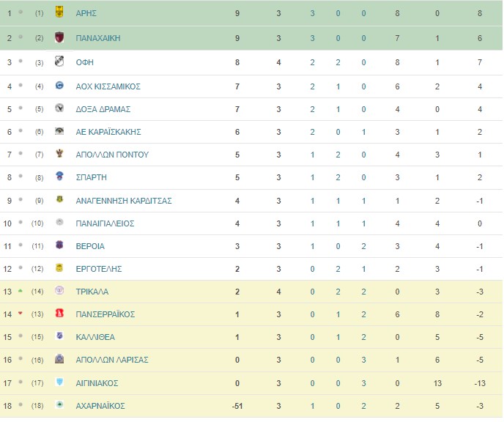504x422 pixels.
Task: Click the ΑΡΗΣ team crest icon
Action: point(59,12)
